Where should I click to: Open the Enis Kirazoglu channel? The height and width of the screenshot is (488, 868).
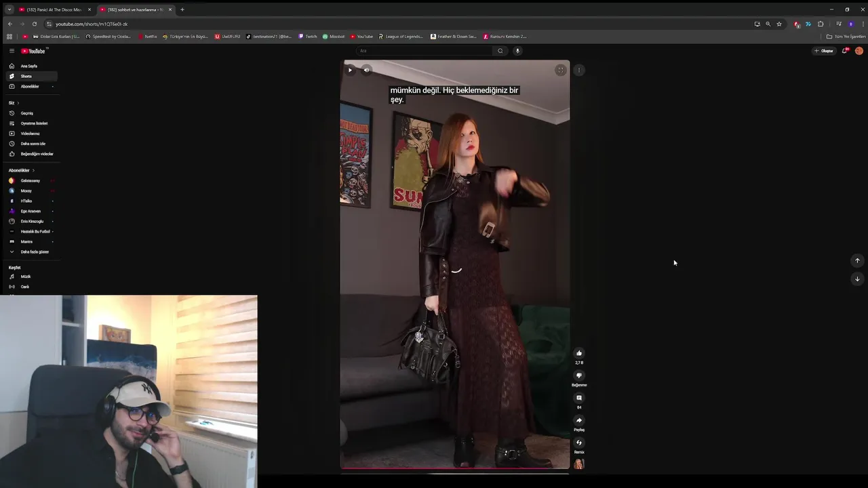32,222
